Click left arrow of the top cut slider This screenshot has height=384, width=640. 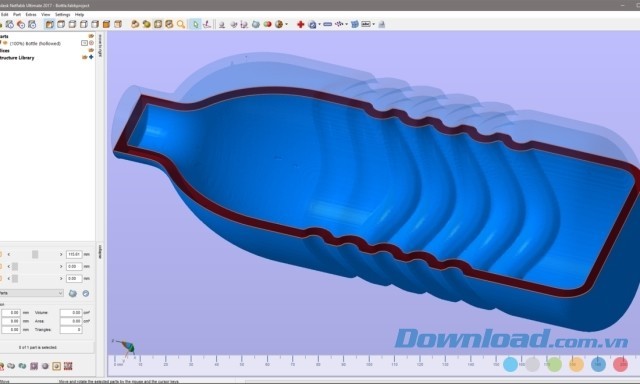pyautogui.click(x=9, y=254)
